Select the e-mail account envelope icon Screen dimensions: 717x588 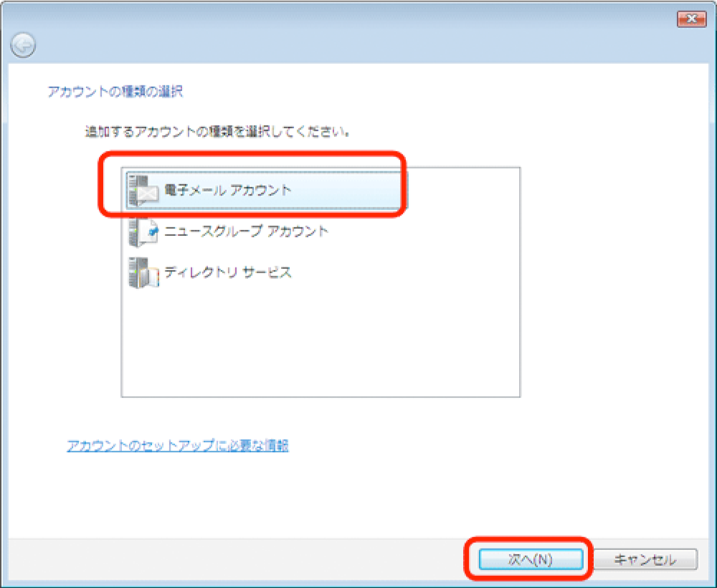(x=142, y=191)
